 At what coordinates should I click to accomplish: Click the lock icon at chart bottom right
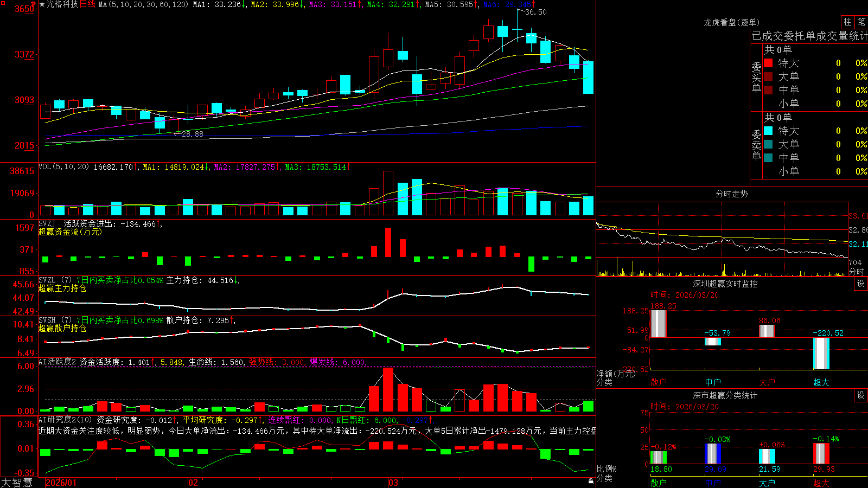(591, 481)
